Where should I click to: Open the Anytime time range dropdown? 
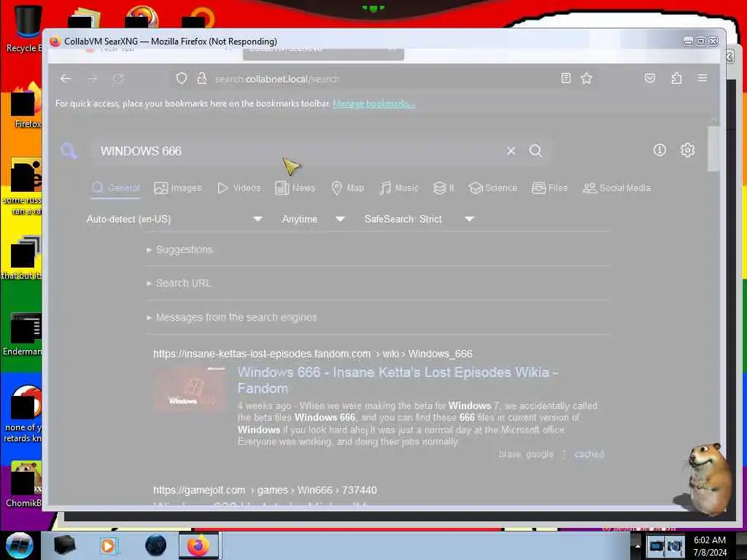pos(313,219)
